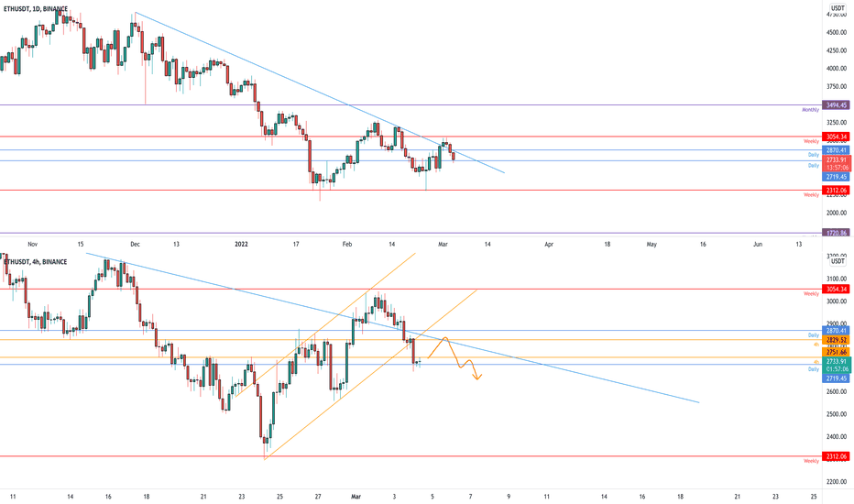Select the red 3054.34 tag on the 1D chart
Viewport: 854px width, 504px height.
836,137
